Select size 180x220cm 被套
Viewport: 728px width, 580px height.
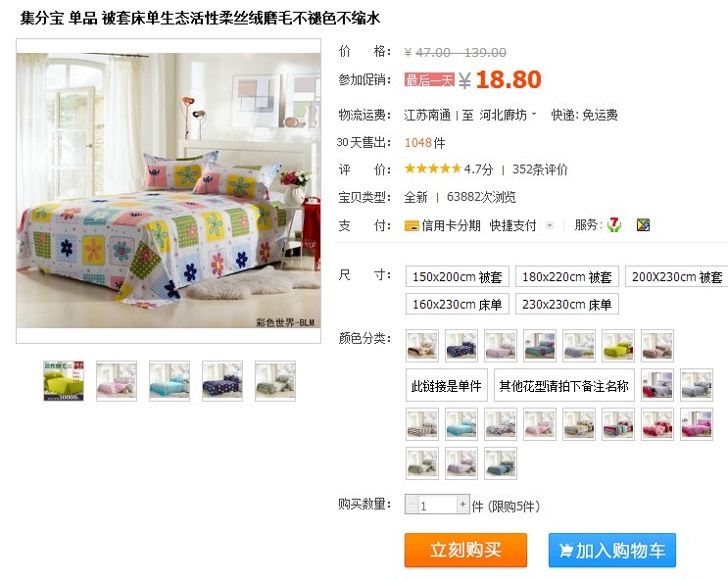click(567, 276)
